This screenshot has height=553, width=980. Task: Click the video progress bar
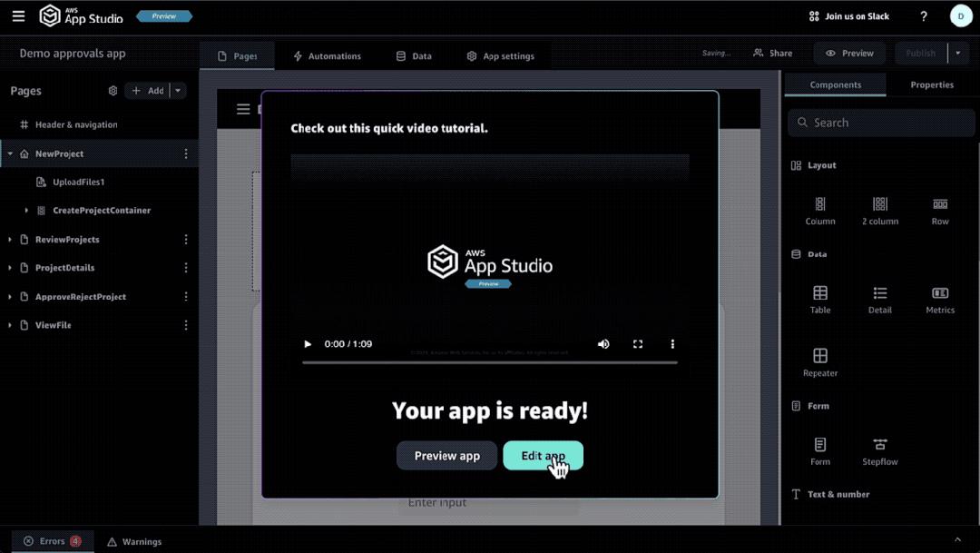[x=490, y=362]
